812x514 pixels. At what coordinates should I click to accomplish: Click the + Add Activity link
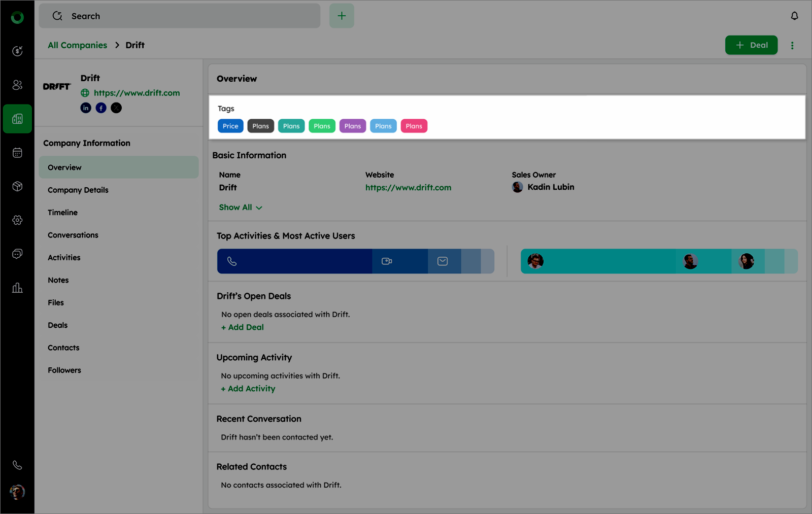pyautogui.click(x=248, y=389)
